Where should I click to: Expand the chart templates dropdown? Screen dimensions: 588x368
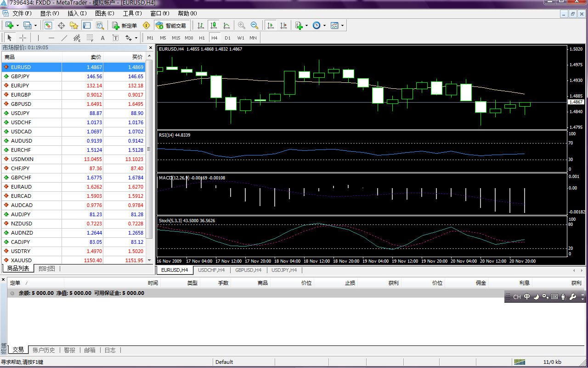tap(342, 26)
